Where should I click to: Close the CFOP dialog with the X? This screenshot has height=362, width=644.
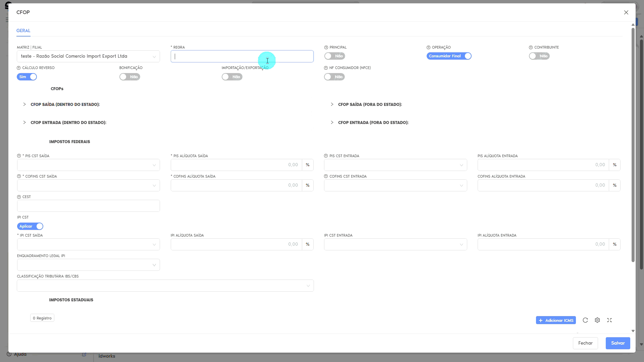click(626, 12)
